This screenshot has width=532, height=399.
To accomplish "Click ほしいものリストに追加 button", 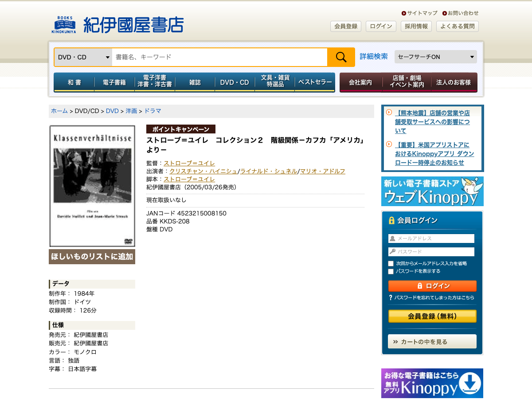I will coord(92,257).
